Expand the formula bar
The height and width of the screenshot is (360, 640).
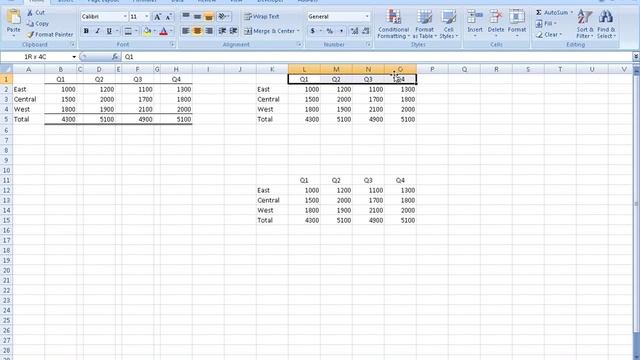coord(636,57)
